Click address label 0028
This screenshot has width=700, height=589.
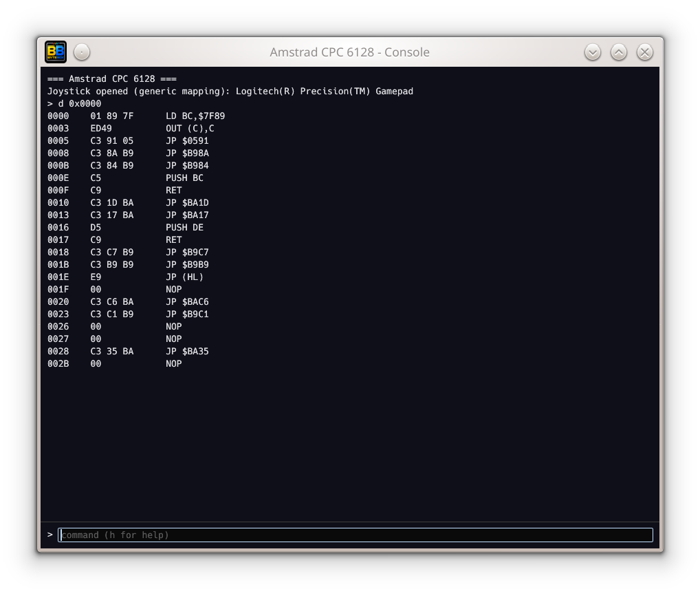tap(58, 352)
